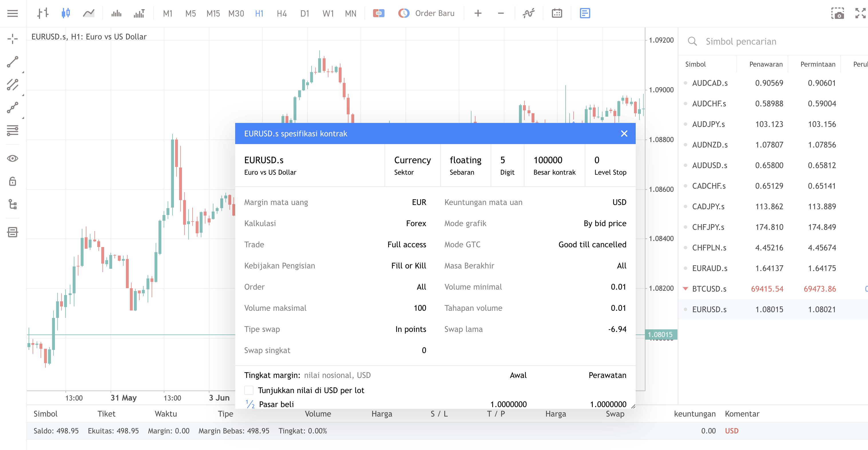Sort trade table by Tiket column
Viewport: 868px width, 450px height.
(x=106, y=414)
